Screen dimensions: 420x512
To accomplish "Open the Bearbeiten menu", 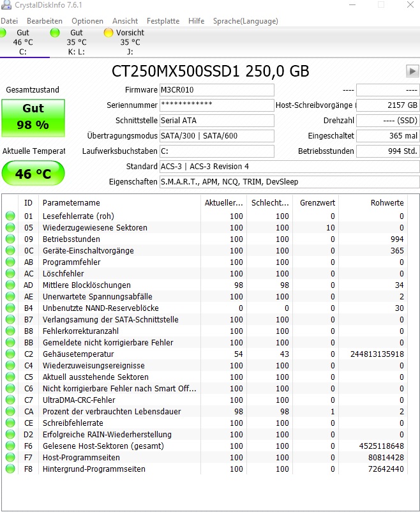I will click(45, 21).
